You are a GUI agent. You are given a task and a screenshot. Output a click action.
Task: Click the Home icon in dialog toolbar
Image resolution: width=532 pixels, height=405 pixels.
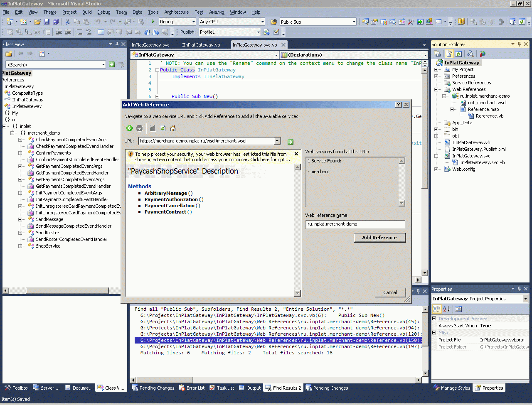tap(173, 128)
